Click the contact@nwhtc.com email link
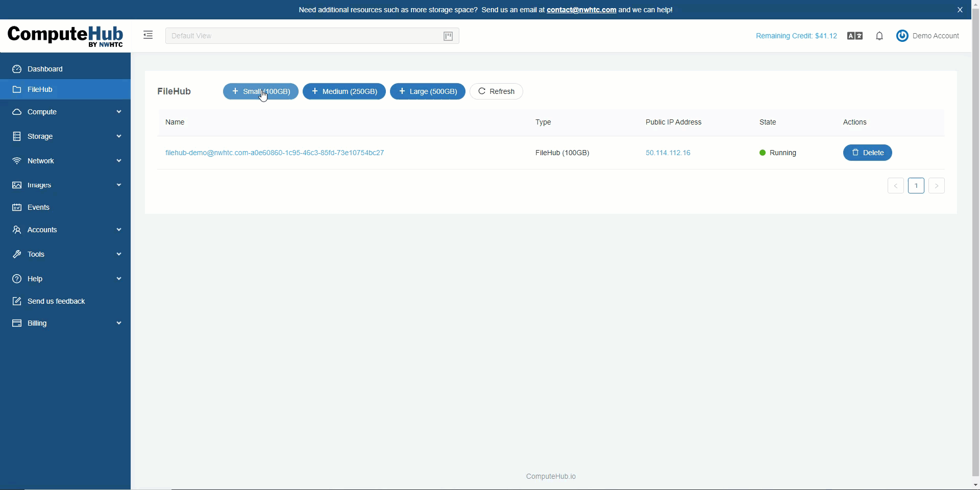 point(581,10)
